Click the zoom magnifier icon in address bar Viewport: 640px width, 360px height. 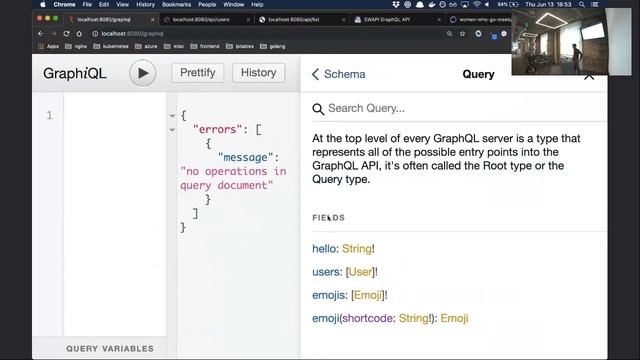click(x=449, y=34)
